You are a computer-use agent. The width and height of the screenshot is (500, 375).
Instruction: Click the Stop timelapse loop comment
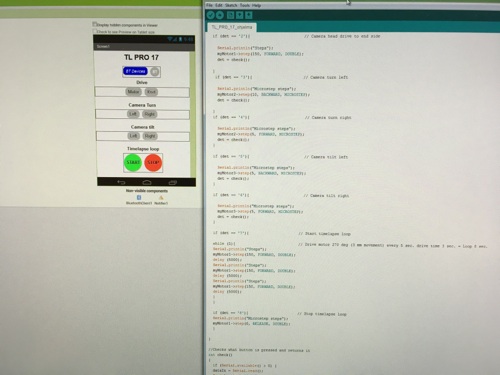322,314
